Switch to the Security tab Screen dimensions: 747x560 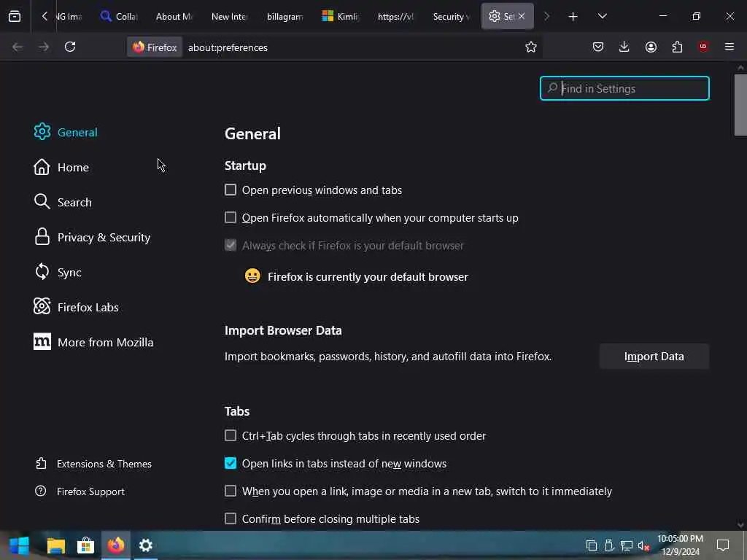(451, 16)
